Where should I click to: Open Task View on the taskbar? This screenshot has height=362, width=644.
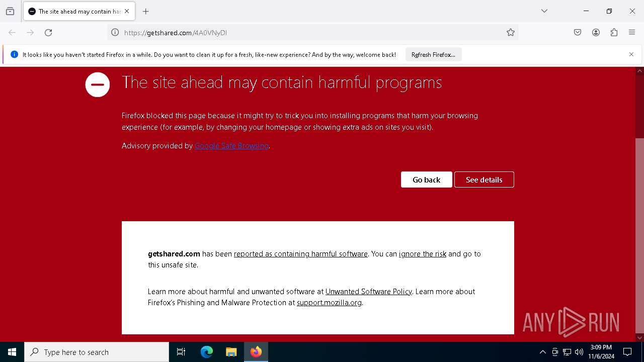(x=181, y=352)
